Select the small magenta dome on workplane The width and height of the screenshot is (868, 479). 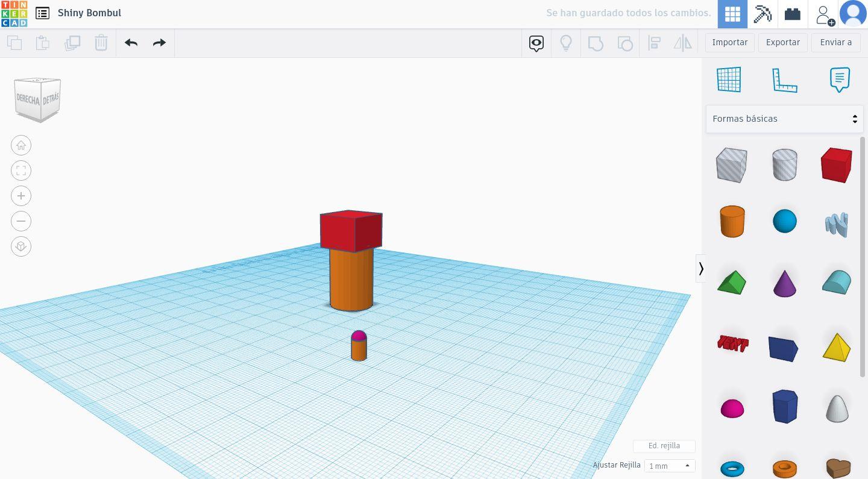coord(359,335)
